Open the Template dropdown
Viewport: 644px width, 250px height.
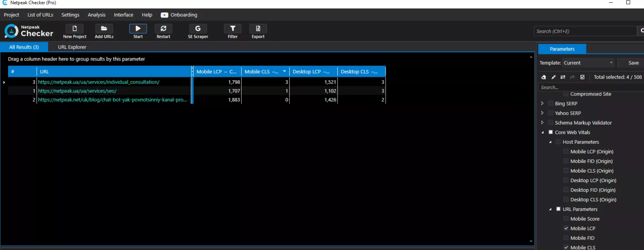(x=588, y=63)
